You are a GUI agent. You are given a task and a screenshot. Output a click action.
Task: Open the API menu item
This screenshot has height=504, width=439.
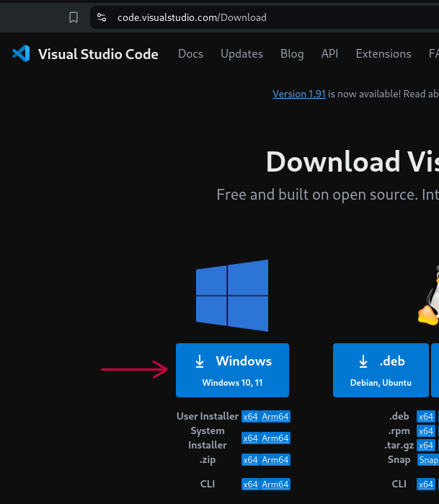click(329, 53)
